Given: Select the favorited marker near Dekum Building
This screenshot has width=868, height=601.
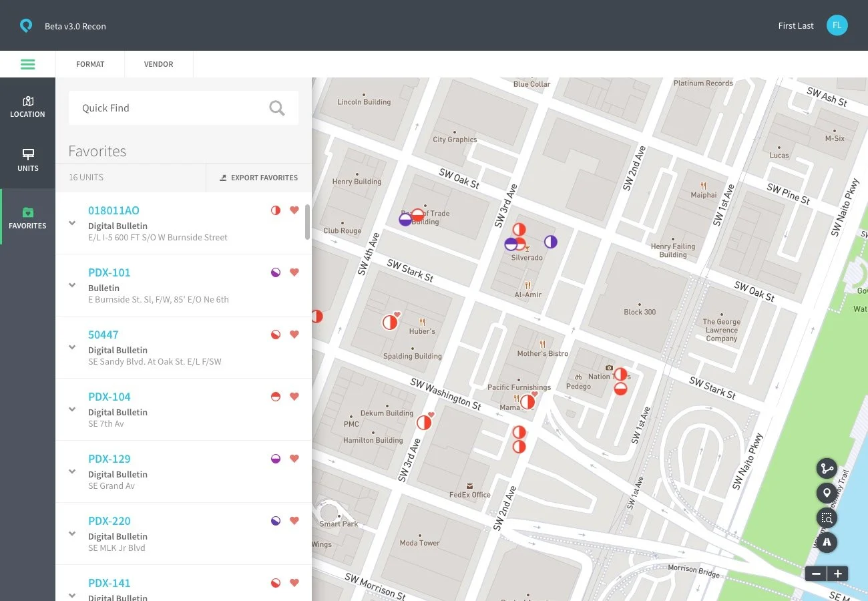Looking at the screenshot, I should point(425,422).
